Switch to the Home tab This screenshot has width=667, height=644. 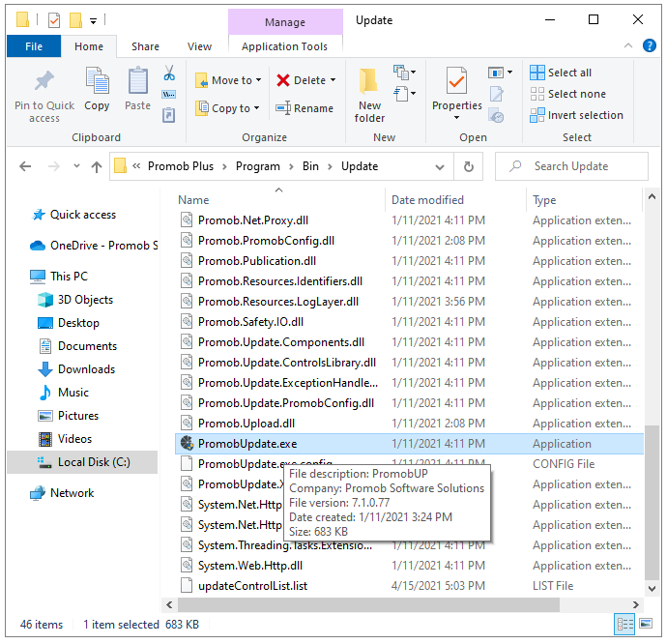click(x=89, y=46)
